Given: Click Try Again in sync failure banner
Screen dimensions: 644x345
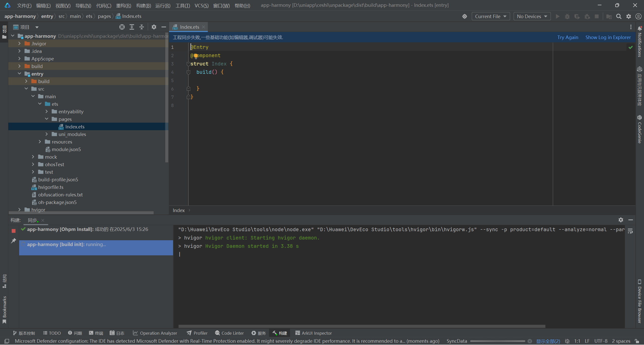Looking at the screenshot, I should tap(568, 37).
